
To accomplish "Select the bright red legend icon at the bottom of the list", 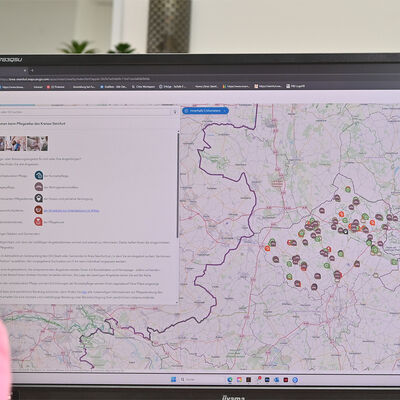I will point(38,221).
